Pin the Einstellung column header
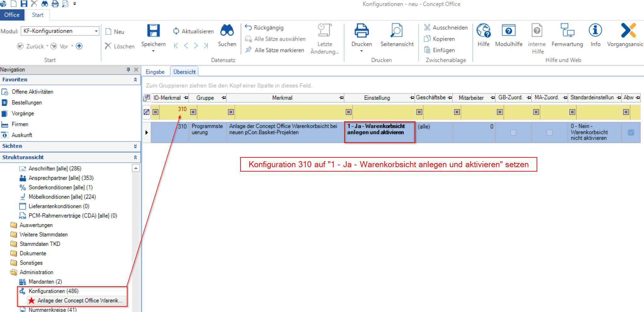This screenshot has width=644, height=312. (412, 98)
